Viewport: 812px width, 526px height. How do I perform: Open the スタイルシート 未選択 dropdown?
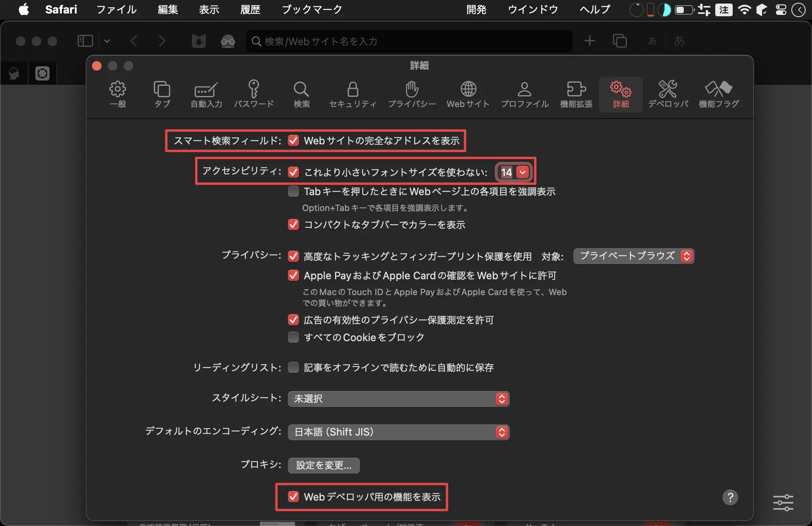point(398,399)
